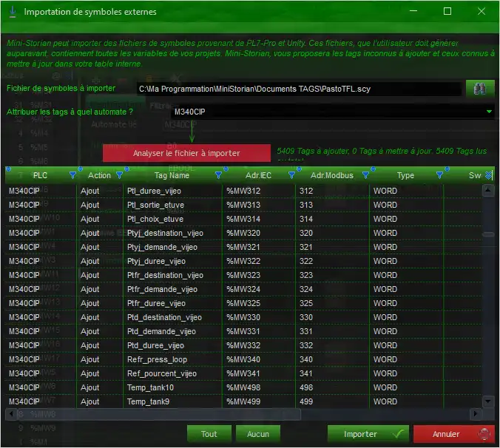The width and height of the screenshot is (500, 448).
Task: Click the Adr.Modbus column header
Action: point(332,175)
